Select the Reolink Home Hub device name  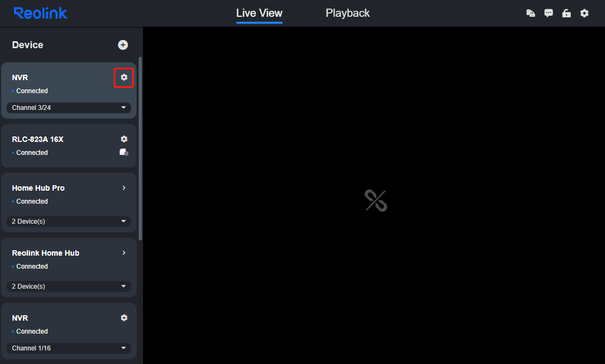[45, 253]
